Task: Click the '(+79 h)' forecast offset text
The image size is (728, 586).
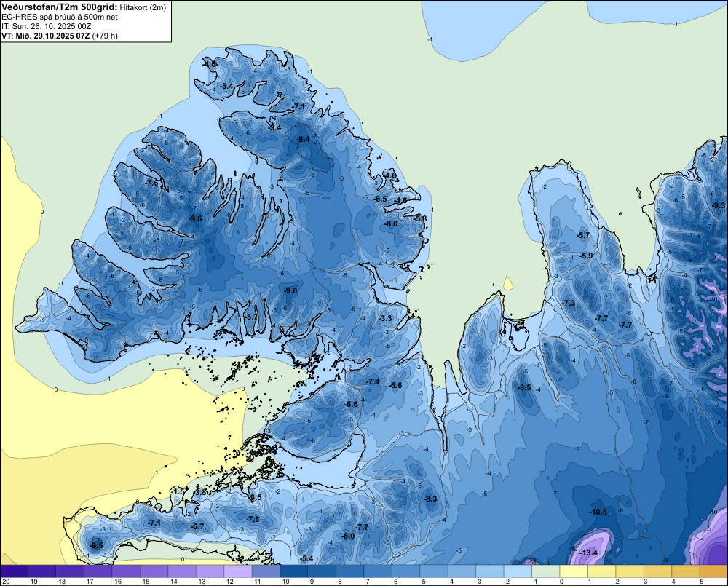Action: tap(105, 36)
